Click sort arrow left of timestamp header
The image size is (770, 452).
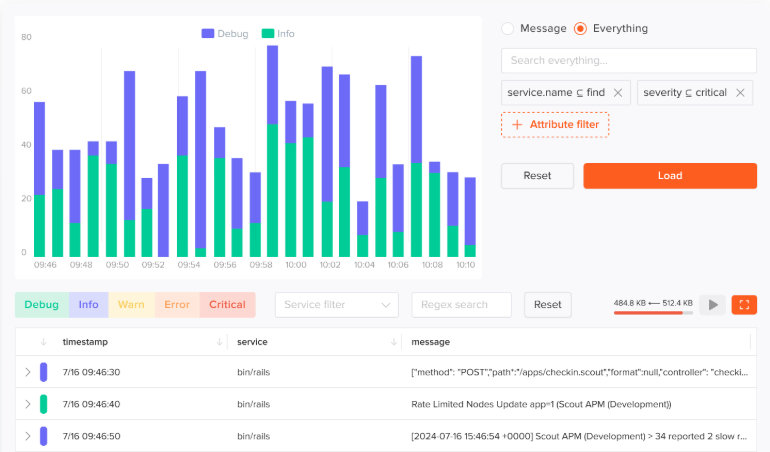pyautogui.click(x=44, y=342)
